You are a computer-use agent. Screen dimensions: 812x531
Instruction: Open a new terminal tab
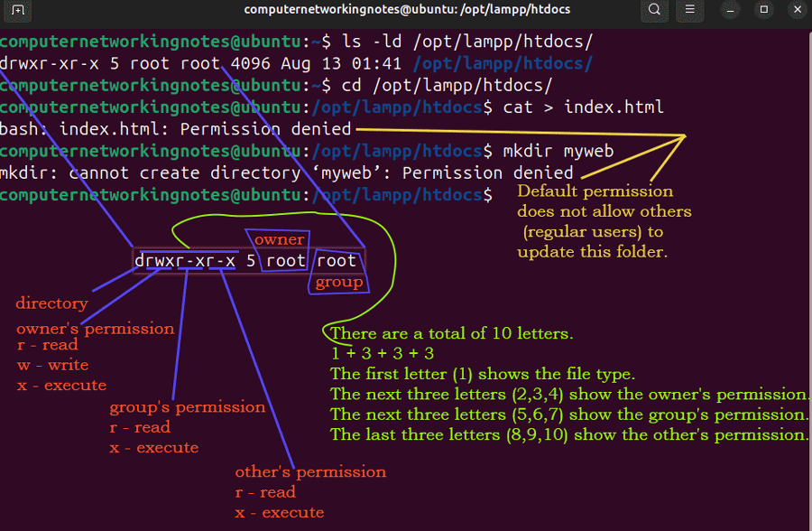click(18, 10)
